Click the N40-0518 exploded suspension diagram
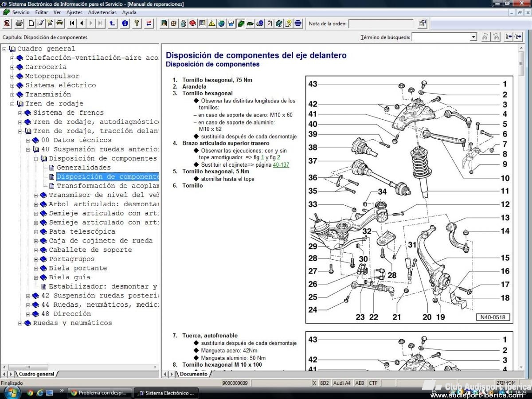 click(409, 199)
